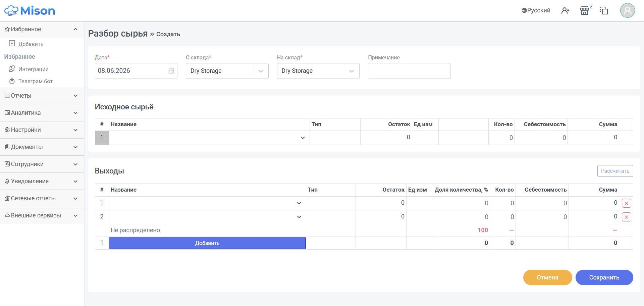Expand the Отчеты menu
This screenshot has height=306, width=644.
point(42,96)
